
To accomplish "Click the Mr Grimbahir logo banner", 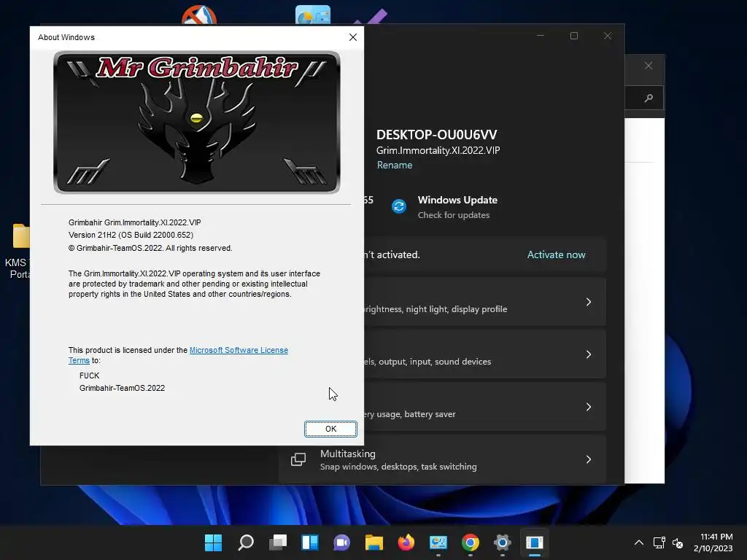I will (x=197, y=122).
